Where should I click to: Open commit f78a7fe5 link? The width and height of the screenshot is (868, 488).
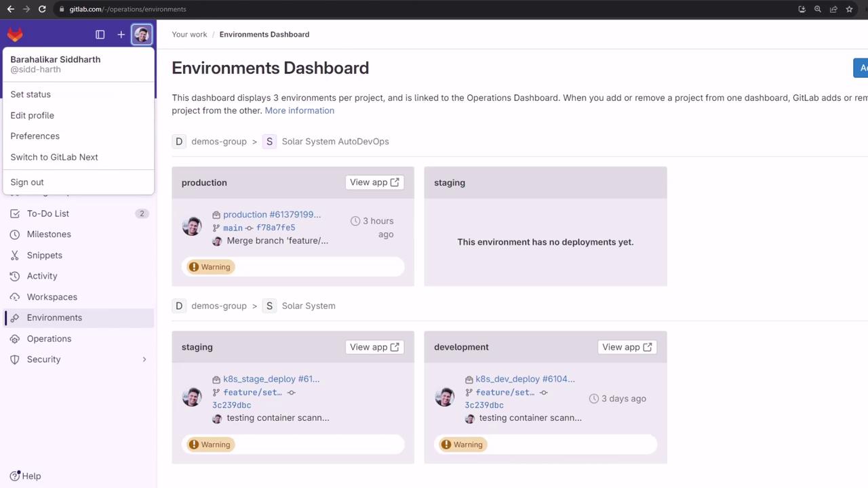[x=275, y=228]
